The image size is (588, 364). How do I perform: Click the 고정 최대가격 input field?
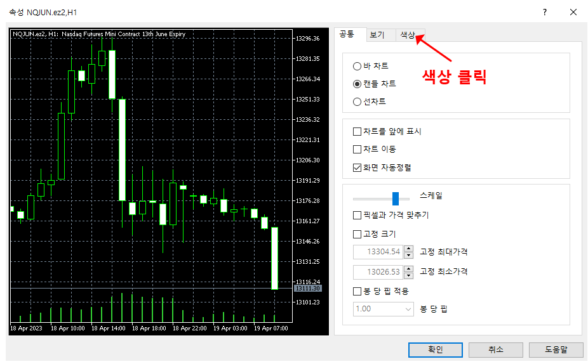click(378, 252)
